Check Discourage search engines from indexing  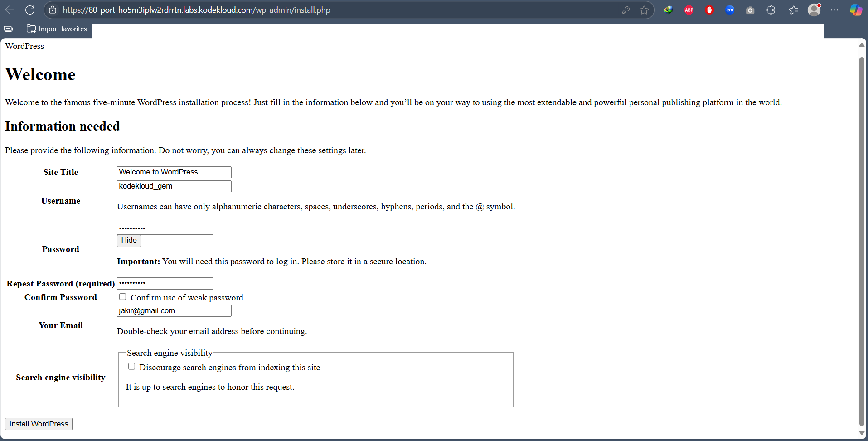pyautogui.click(x=131, y=366)
